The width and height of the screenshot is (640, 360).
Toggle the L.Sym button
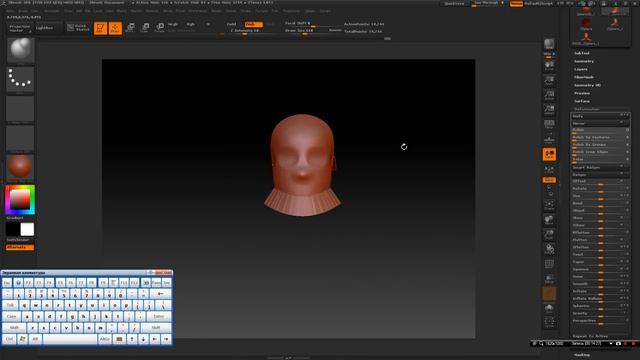pyautogui.click(x=549, y=169)
